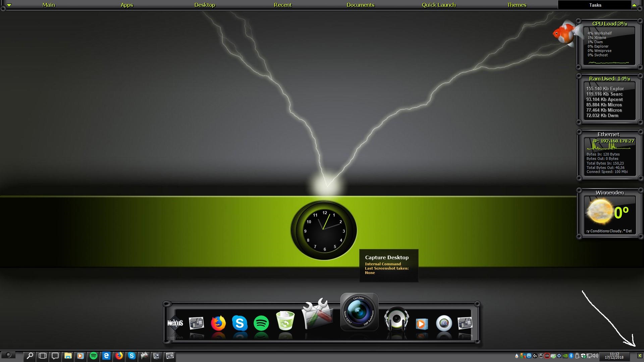Click the green up arrow beside Tasks

coord(634,5)
